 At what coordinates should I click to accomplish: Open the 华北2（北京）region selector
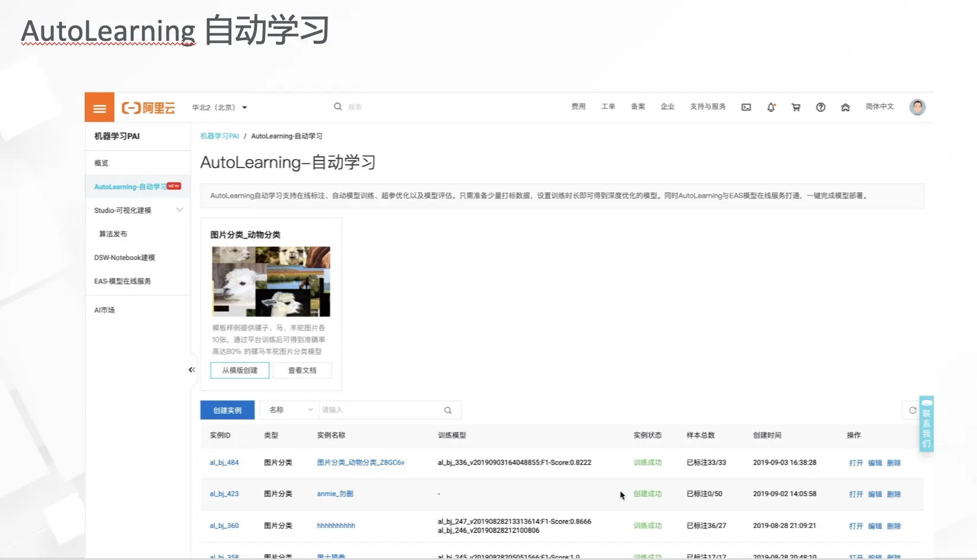pyautogui.click(x=219, y=107)
